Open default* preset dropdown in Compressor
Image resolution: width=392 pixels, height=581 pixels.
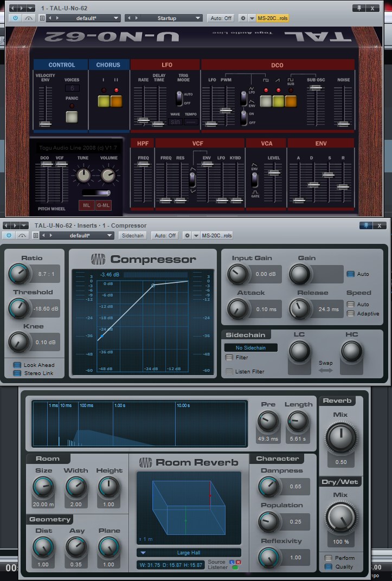tap(110, 235)
